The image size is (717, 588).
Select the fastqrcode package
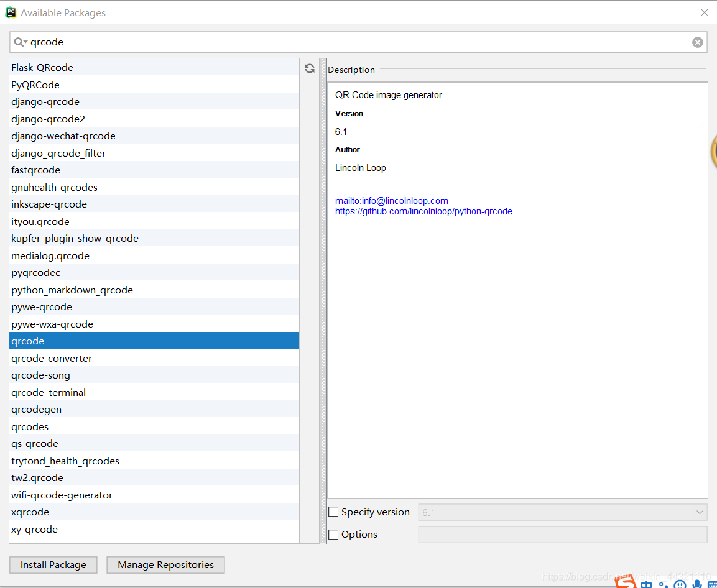coord(154,170)
